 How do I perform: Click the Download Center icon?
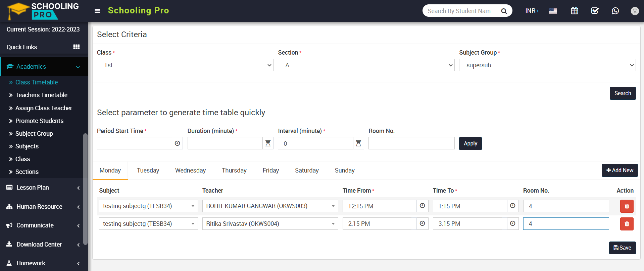pos(9,244)
